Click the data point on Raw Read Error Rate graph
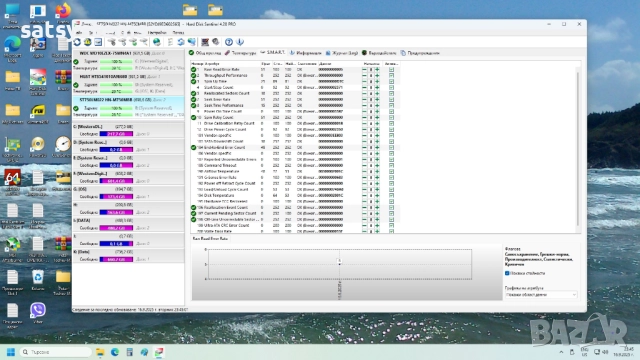The height and width of the screenshot is (360, 640). pos(339,264)
